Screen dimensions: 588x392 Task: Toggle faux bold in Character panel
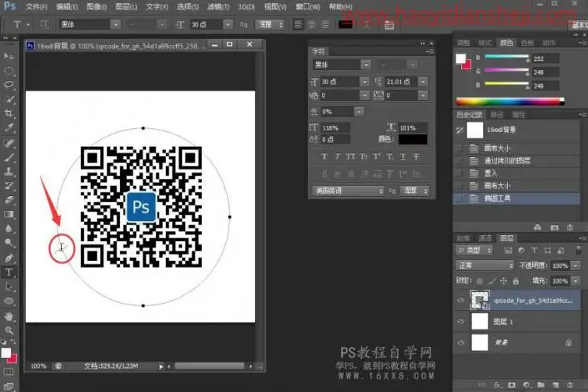point(324,157)
